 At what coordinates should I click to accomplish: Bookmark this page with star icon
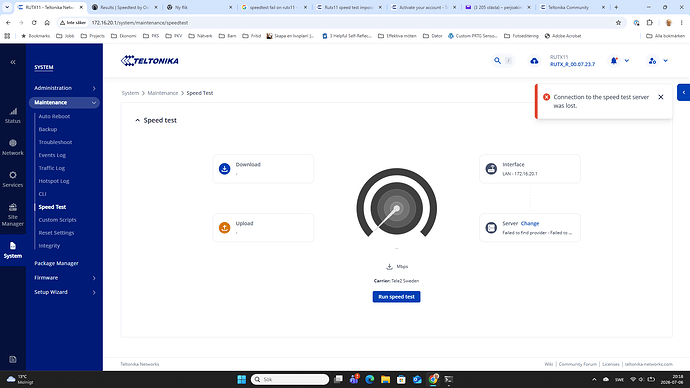click(x=618, y=22)
